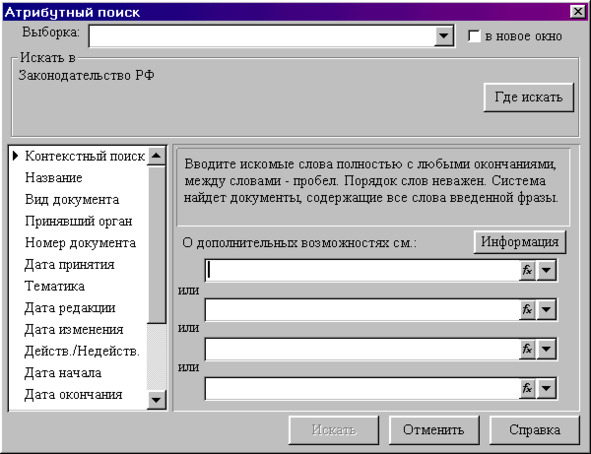Open the 'Информация' button
591x454 pixels.
tap(520, 242)
